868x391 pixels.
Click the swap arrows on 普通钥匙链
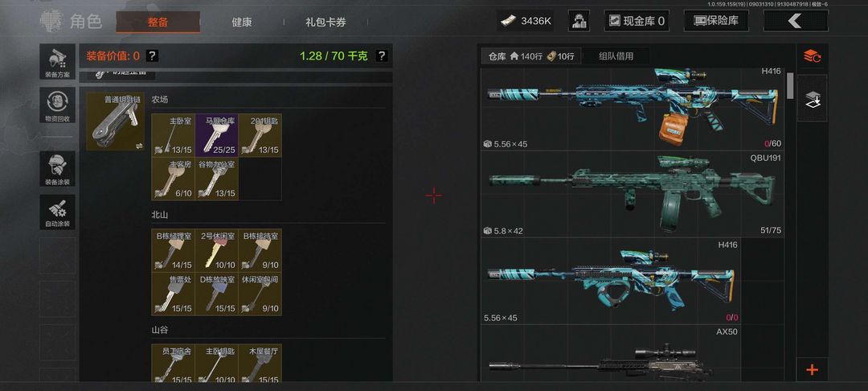139,146
